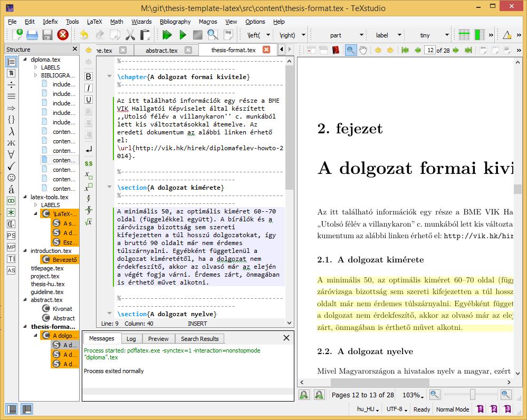The height and width of the screenshot is (420, 527).
Task: Save the current document icon
Action: coord(47,35)
